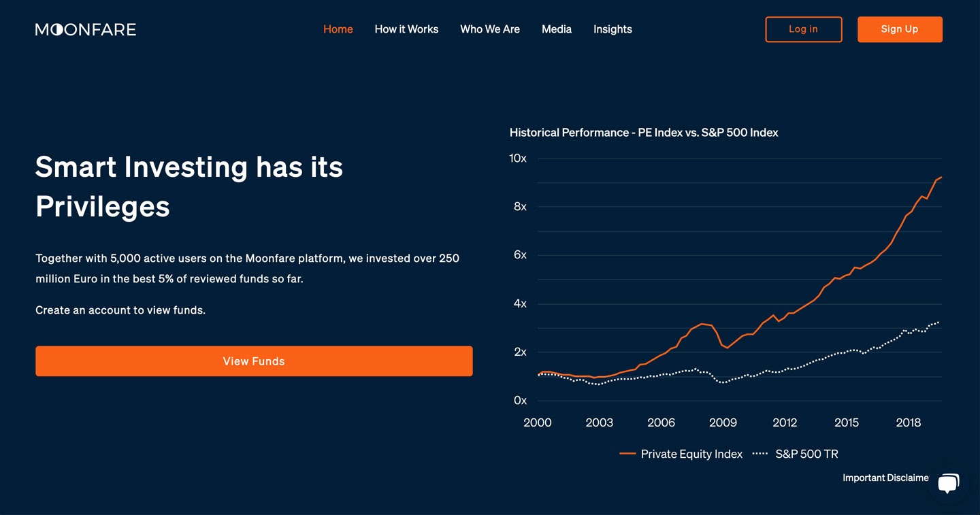This screenshot has width=980, height=515.
Task: Click the Sign Up button
Action: click(900, 29)
